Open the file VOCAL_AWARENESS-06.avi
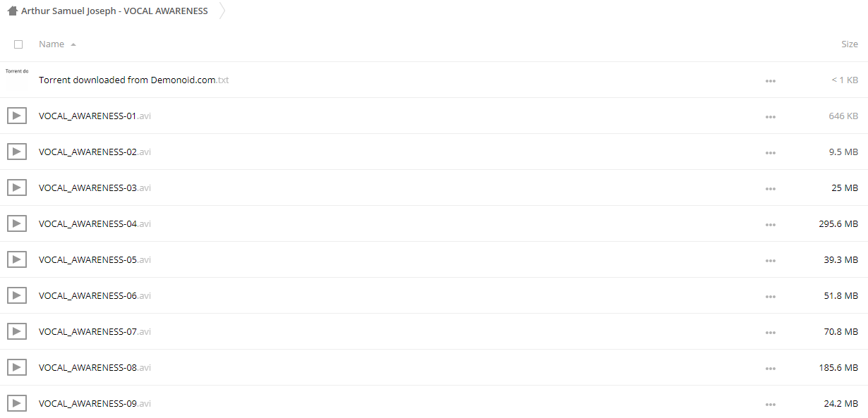This screenshot has width=868, height=418. 95,295
